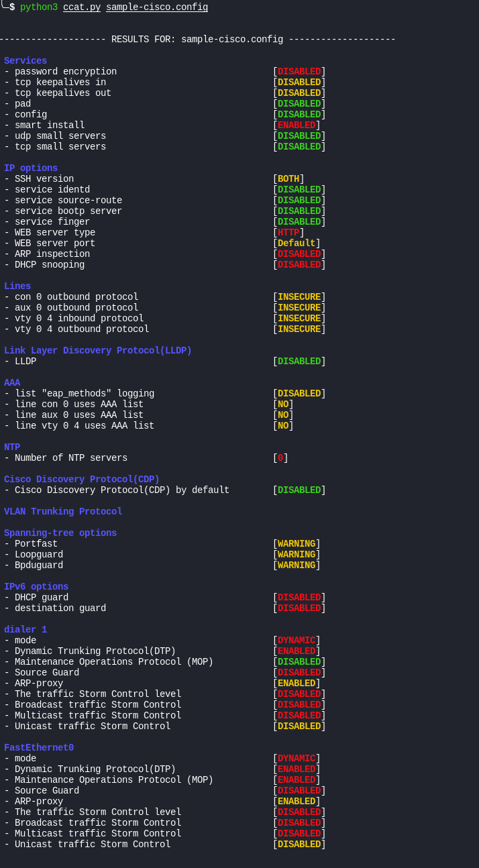Viewport: 479px width, 868px height.
Task: Click the Spanning-tree options heading
Action: (60, 533)
